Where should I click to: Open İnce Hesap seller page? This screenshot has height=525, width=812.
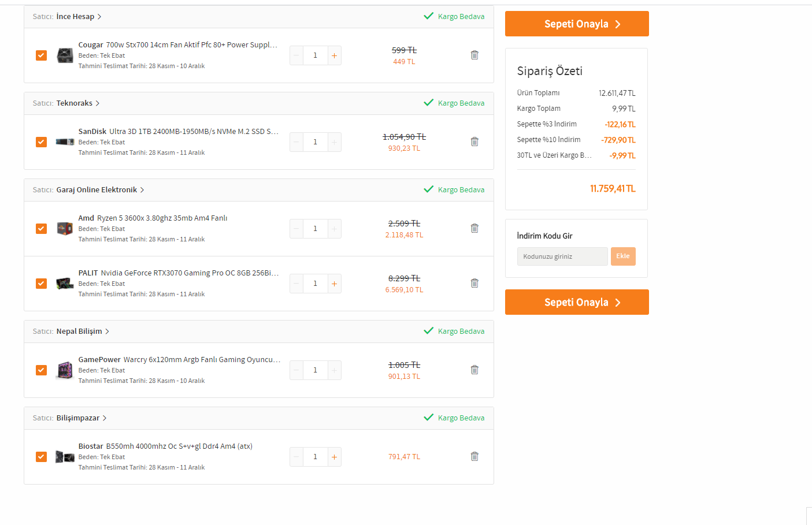pos(75,17)
